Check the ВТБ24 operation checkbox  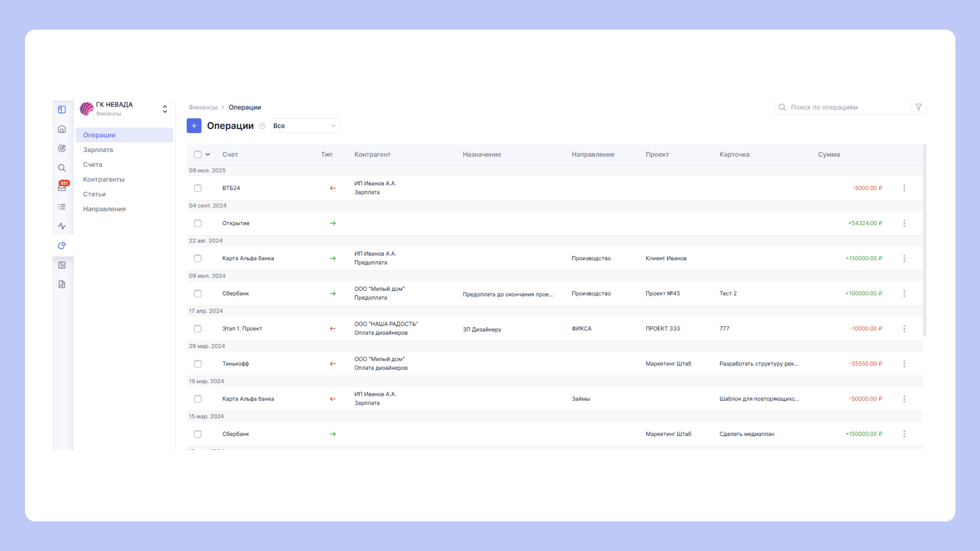pos(198,188)
